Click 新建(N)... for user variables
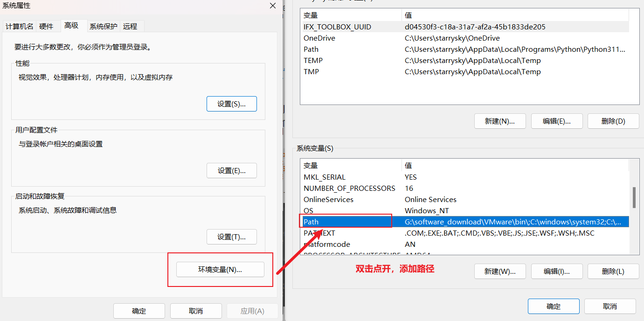The height and width of the screenshot is (321, 644). click(500, 121)
